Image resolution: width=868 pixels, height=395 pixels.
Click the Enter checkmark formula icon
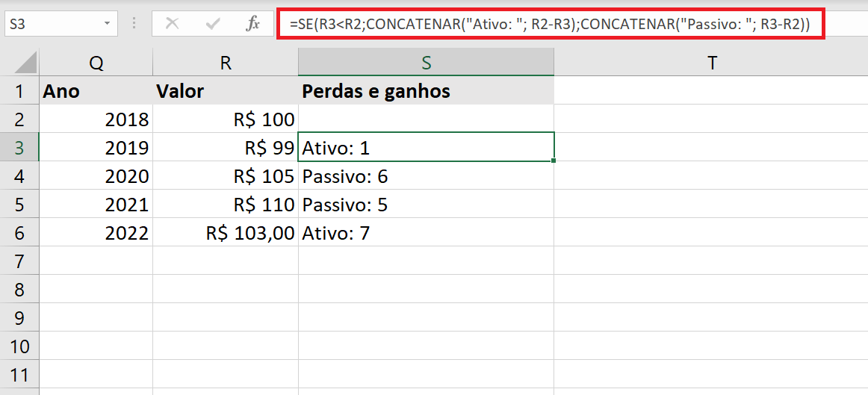coord(213,24)
